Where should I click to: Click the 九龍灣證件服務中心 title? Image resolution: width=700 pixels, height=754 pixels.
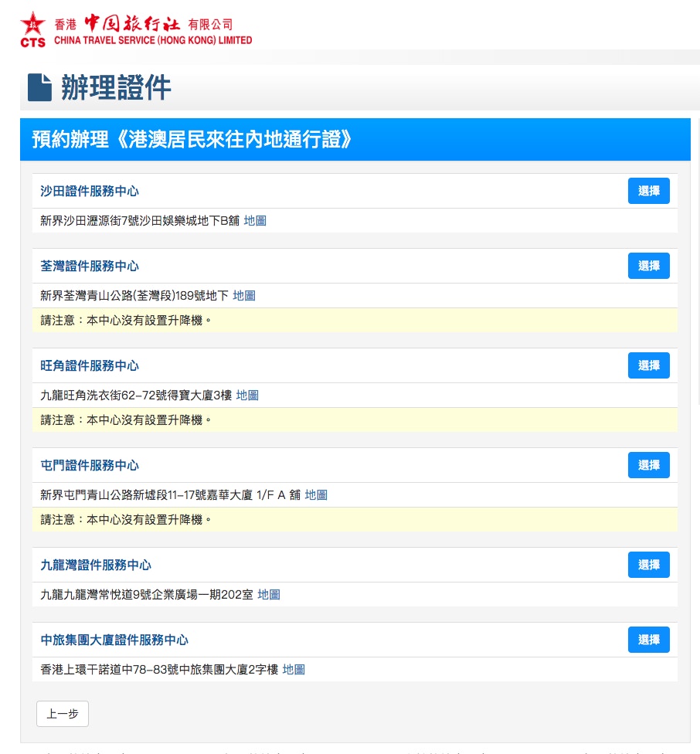96,565
